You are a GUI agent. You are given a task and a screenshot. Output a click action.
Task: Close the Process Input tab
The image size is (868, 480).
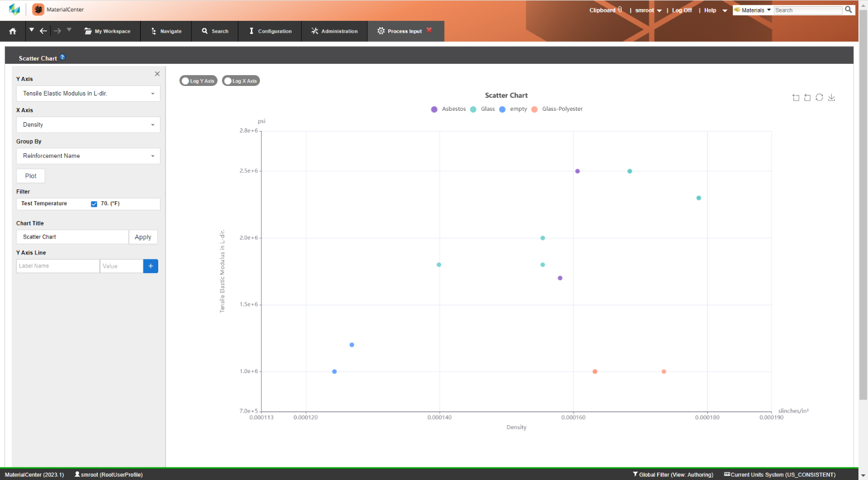(x=429, y=30)
